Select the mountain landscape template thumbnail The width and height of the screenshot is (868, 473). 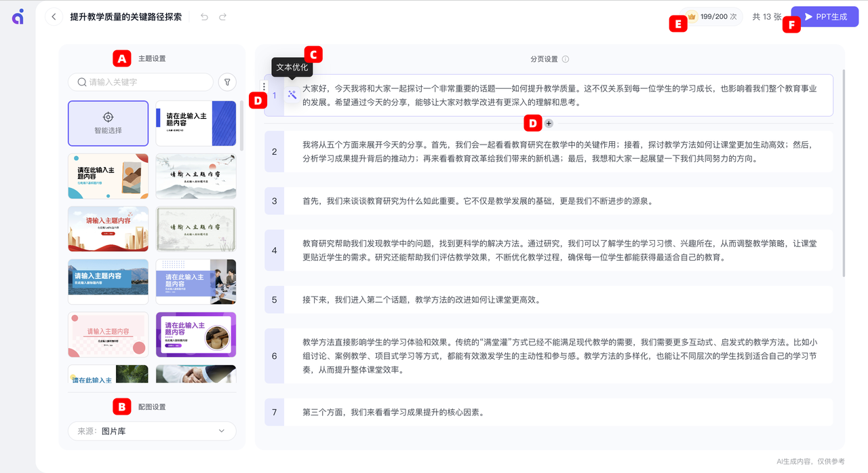tap(108, 281)
